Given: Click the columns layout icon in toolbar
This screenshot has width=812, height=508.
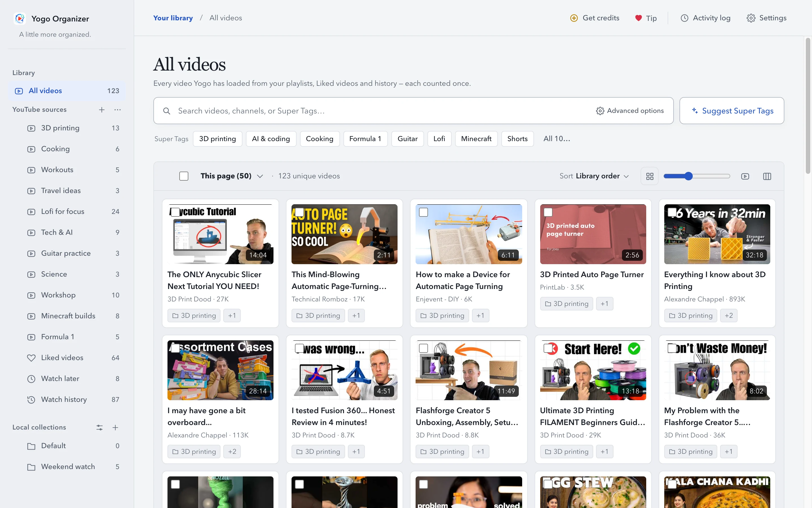Looking at the screenshot, I should (x=767, y=176).
